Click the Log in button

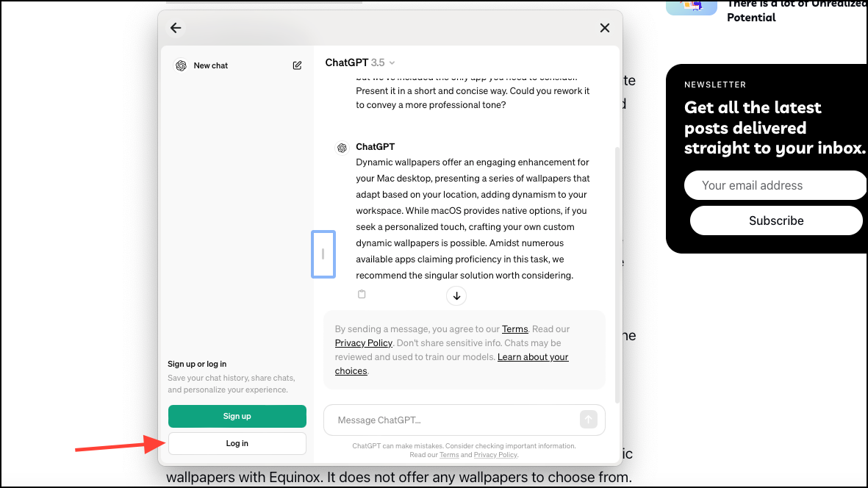(x=237, y=443)
